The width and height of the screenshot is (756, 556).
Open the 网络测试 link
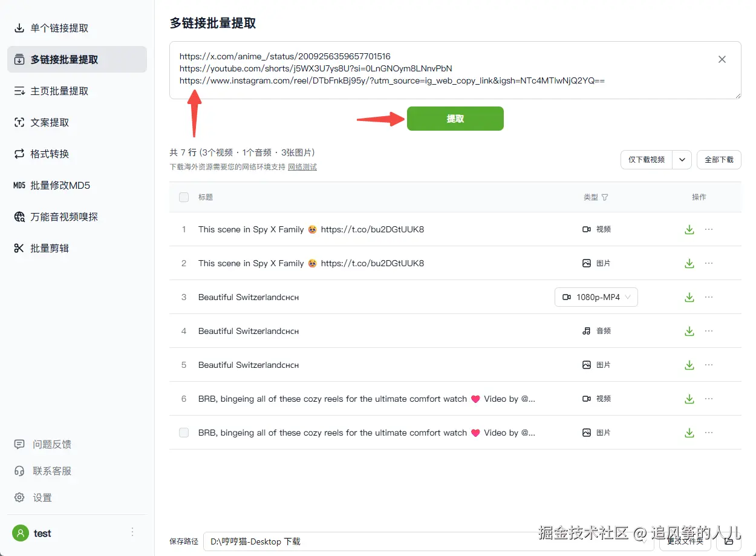(x=302, y=167)
